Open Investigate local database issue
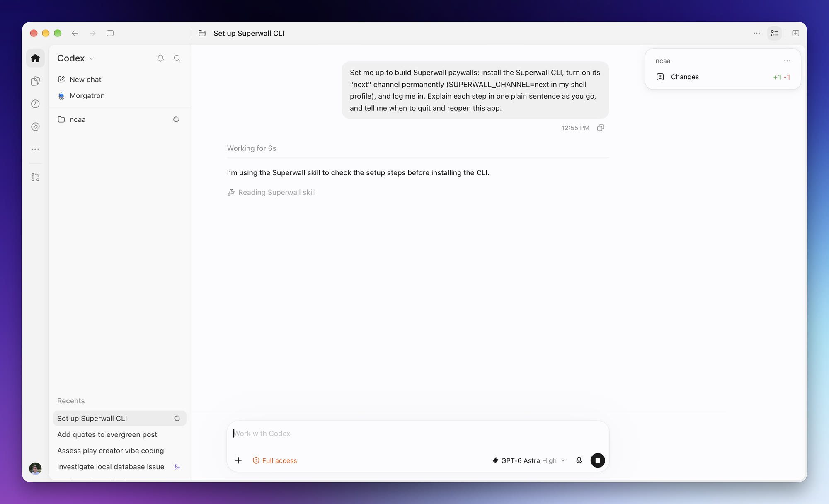Image resolution: width=829 pixels, height=504 pixels. pos(120,467)
